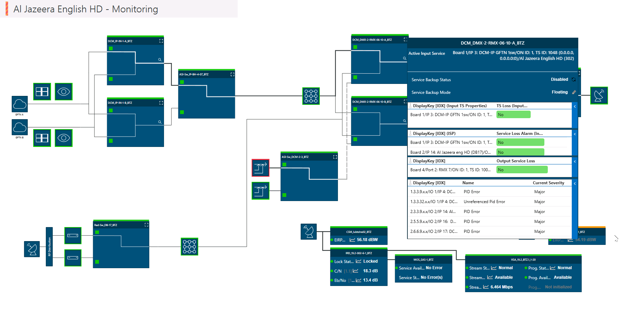Open network matrix icon after Rad-Sw_DB-17

pos(190,247)
